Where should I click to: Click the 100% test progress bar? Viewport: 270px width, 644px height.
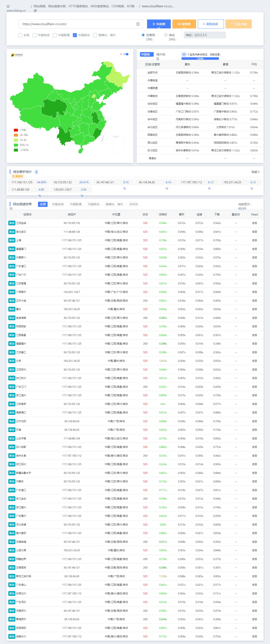[200, 59]
